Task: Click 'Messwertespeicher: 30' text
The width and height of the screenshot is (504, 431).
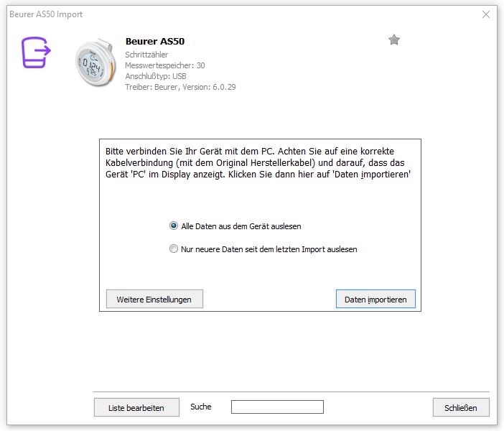Action: (x=165, y=65)
